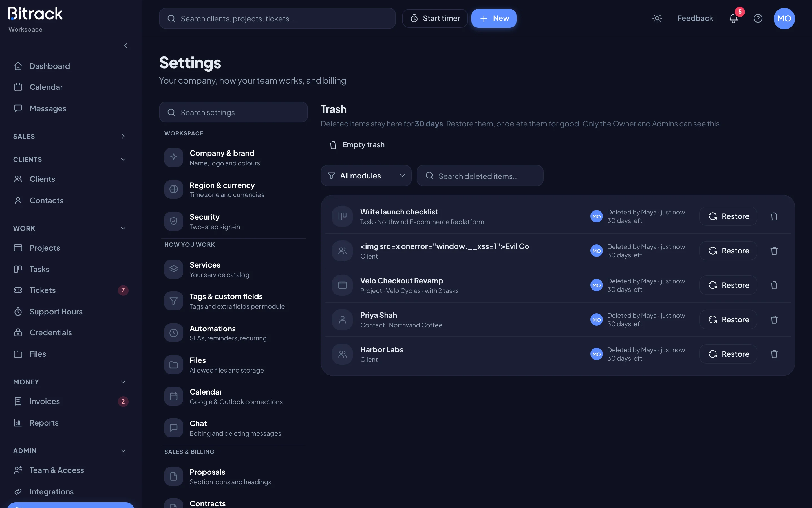Collapse the MONEY sidebar section
The width and height of the screenshot is (812, 508).
click(x=70, y=382)
